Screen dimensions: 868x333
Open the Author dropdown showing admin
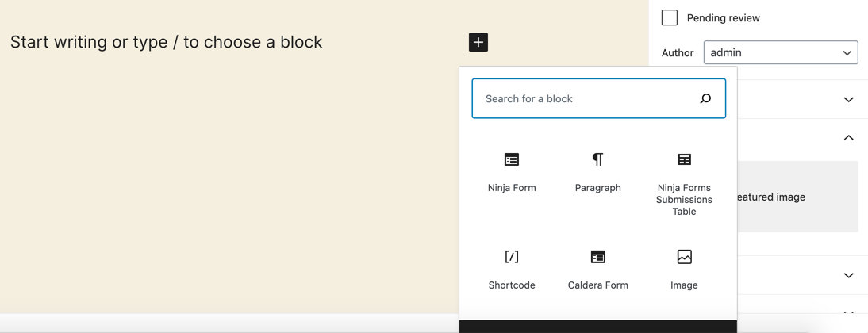(x=780, y=53)
